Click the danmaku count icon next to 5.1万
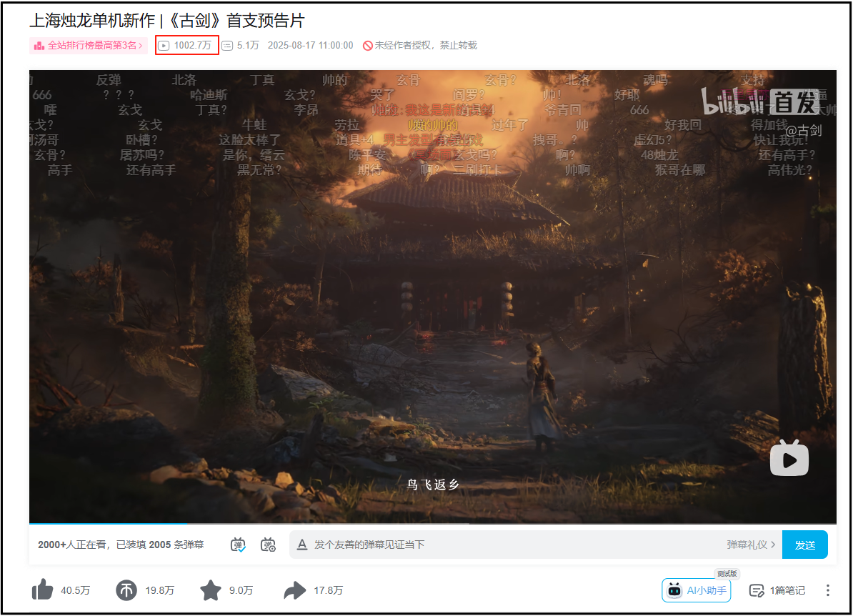 coord(227,46)
